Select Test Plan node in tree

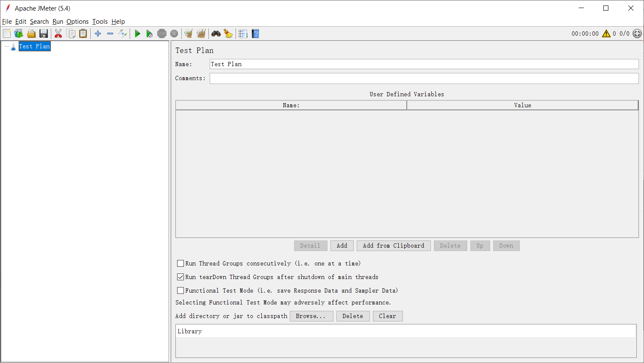coord(35,46)
